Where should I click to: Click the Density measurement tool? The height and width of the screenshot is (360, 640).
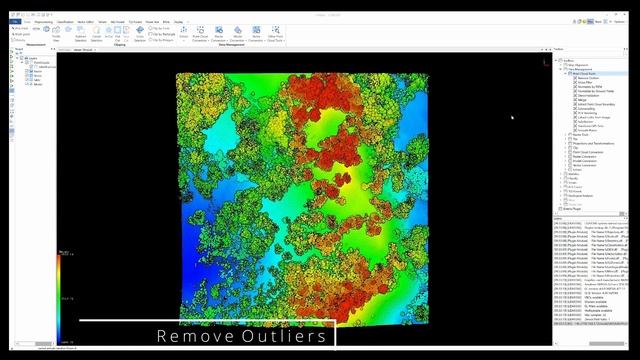pyautogui.click(x=19, y=40)
